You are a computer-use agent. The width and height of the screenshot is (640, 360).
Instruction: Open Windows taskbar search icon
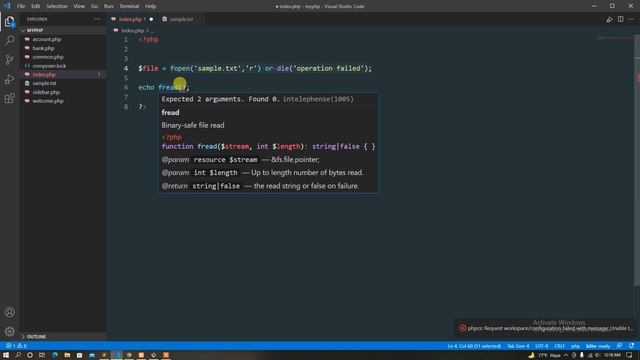[x=18, y=355]
